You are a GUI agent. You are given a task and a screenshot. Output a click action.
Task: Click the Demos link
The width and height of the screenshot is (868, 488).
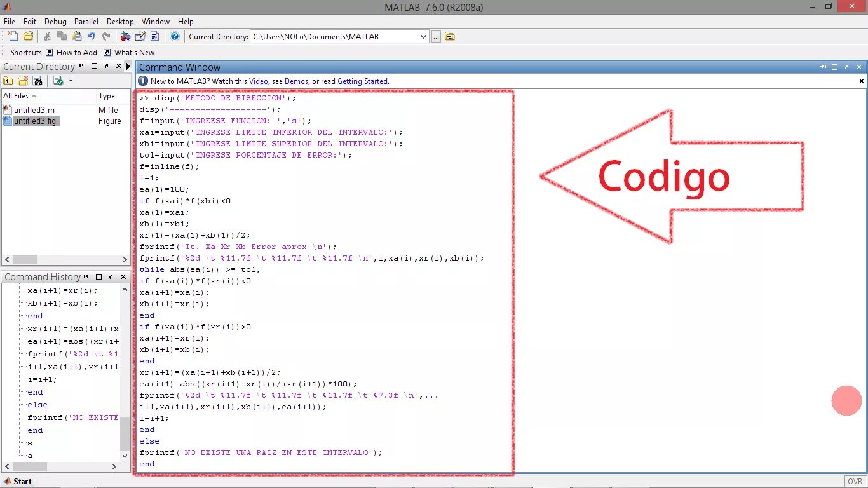(296, 81)
